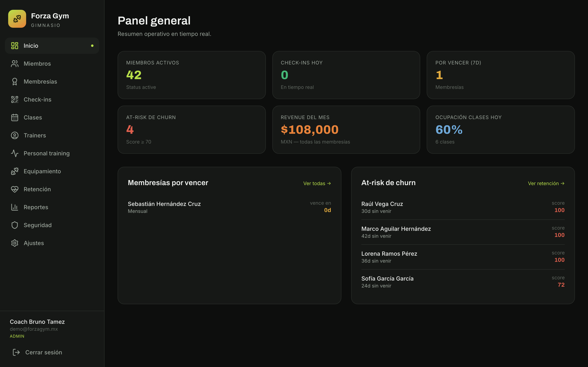Click the Revenue del mes card
This screenshot has width=588, height=367.
tap(346, 130)
